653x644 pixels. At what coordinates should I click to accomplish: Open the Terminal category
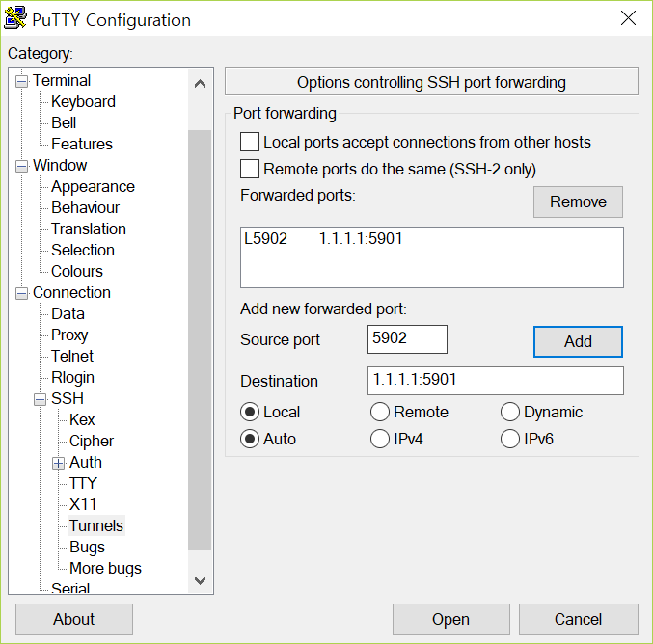coord(62,80)
